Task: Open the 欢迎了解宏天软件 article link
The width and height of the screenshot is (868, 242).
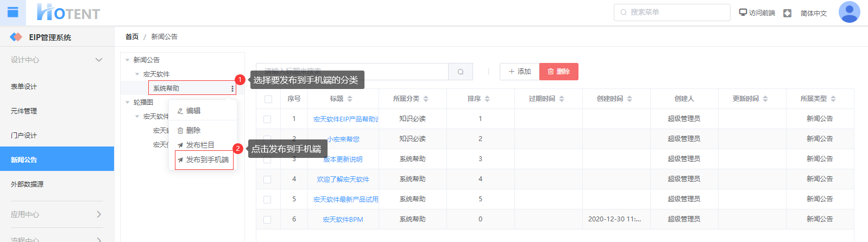Action: tap(343, 180)
